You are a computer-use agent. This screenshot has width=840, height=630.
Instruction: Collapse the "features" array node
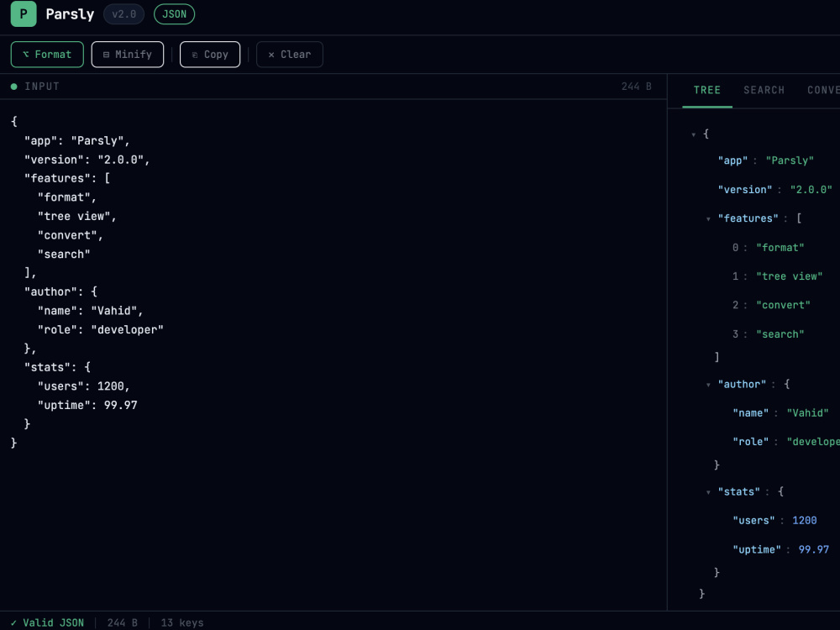coord(708,219)
